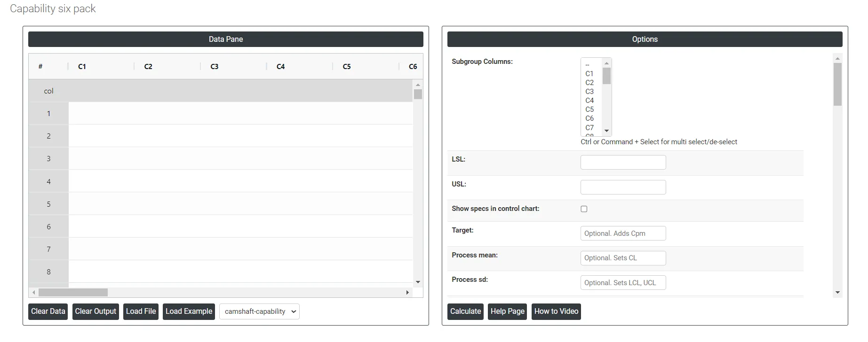Click the Data Pane header bar
The width and height of the screenshot is (868, 342).
[x=226, y=39]
